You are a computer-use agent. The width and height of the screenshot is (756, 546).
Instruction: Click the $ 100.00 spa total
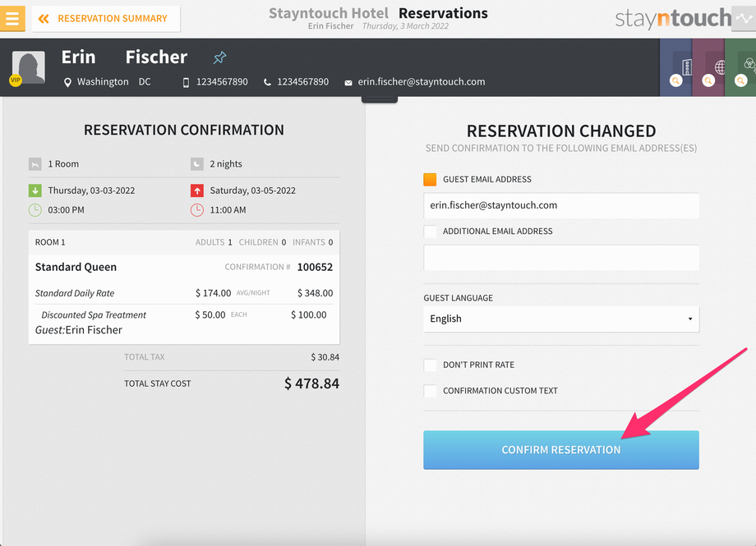click(x=309, y=315)
